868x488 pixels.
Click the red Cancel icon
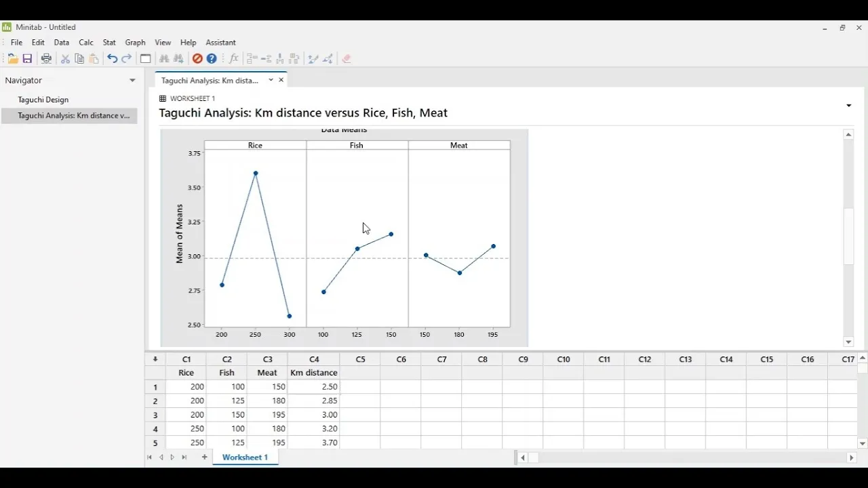(197, 59)
